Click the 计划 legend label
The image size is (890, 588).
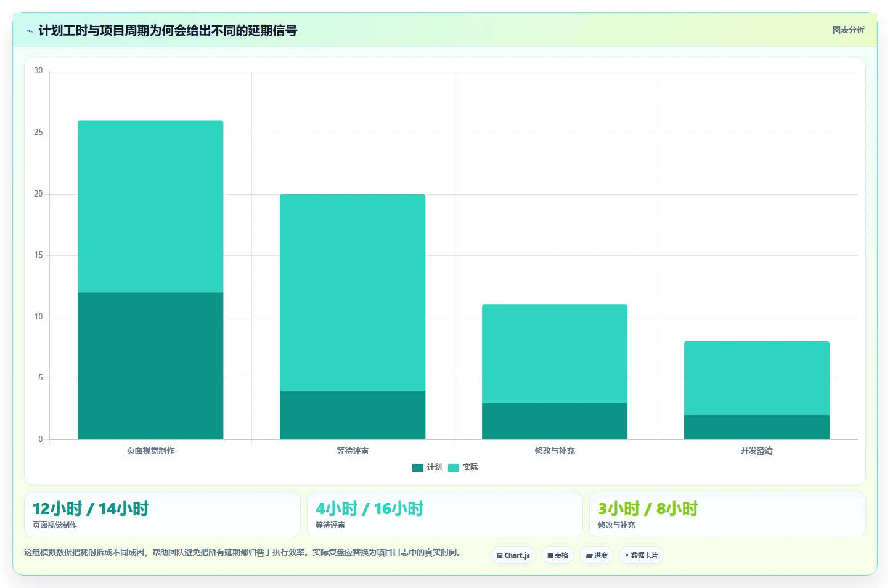pyautogui.click(x=435, y=467)
